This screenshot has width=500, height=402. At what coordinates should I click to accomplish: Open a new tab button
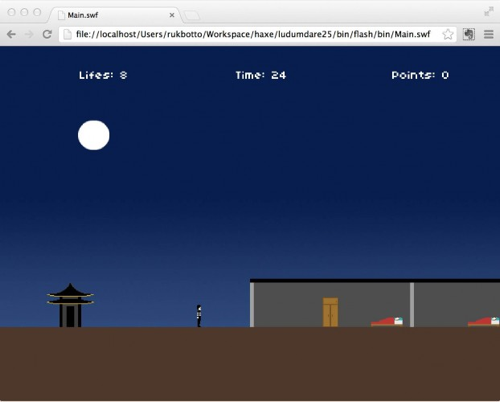[x=192, y=15]
